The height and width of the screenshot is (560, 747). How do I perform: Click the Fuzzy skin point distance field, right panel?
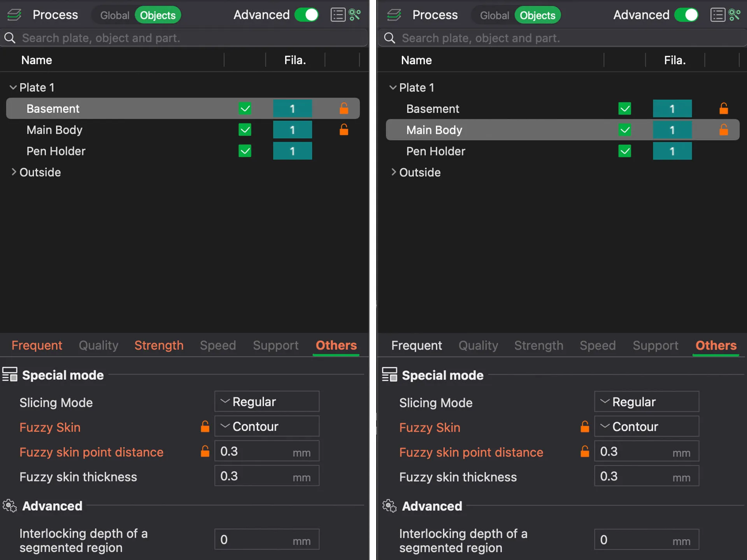[x=647, y=451]
